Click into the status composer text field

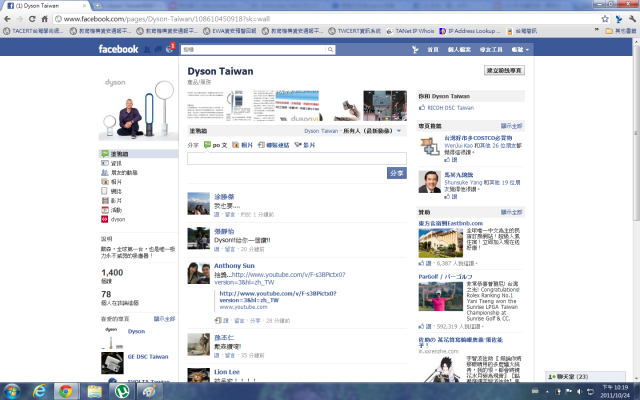pos(297,158)
